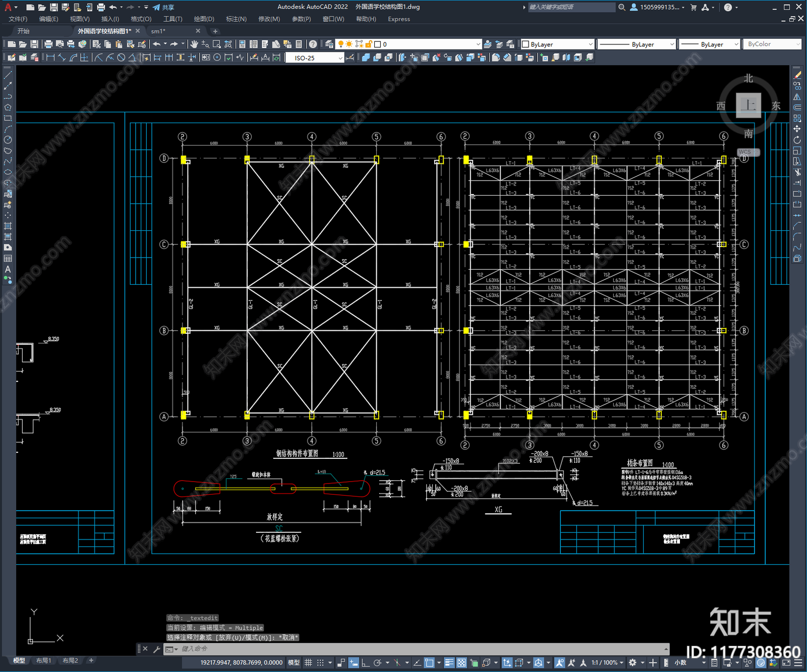Select the Multiline Text A tool

[8, 269]
